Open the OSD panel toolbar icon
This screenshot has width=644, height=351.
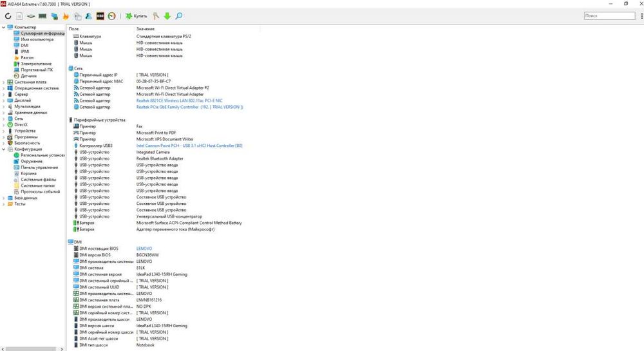point(100,16)
